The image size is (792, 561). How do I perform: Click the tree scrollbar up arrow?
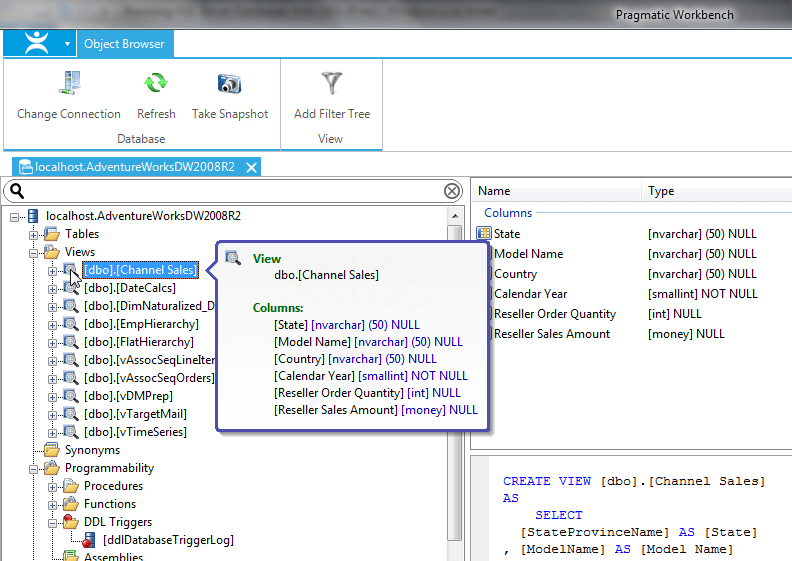coord(455,216)
